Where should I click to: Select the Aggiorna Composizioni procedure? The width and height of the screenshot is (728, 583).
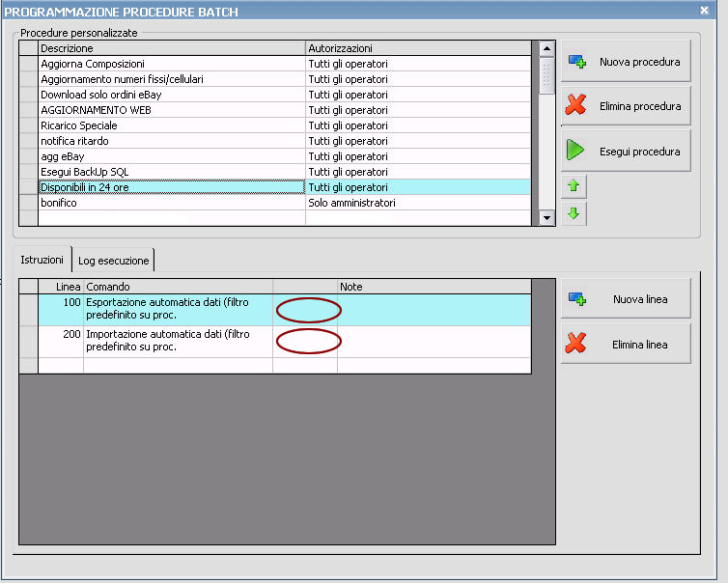point(171,64)
